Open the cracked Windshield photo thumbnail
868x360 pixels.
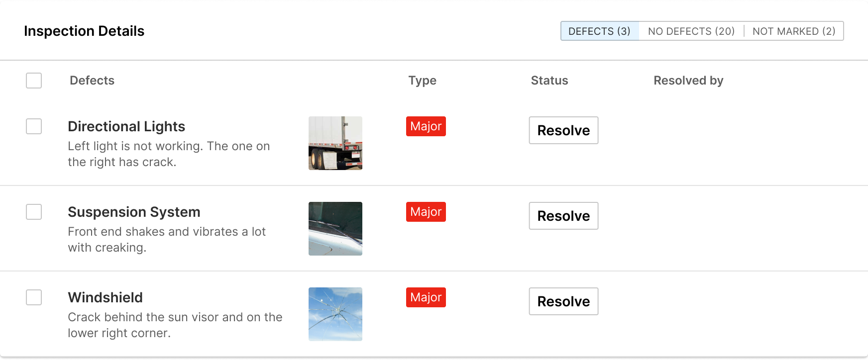(335, 314)
